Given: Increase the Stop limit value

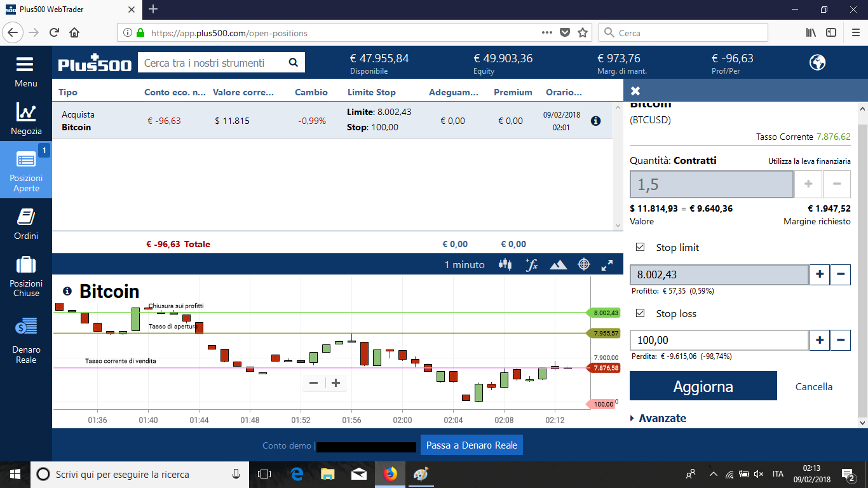Looking at the screenshot, I should (820, 274).
